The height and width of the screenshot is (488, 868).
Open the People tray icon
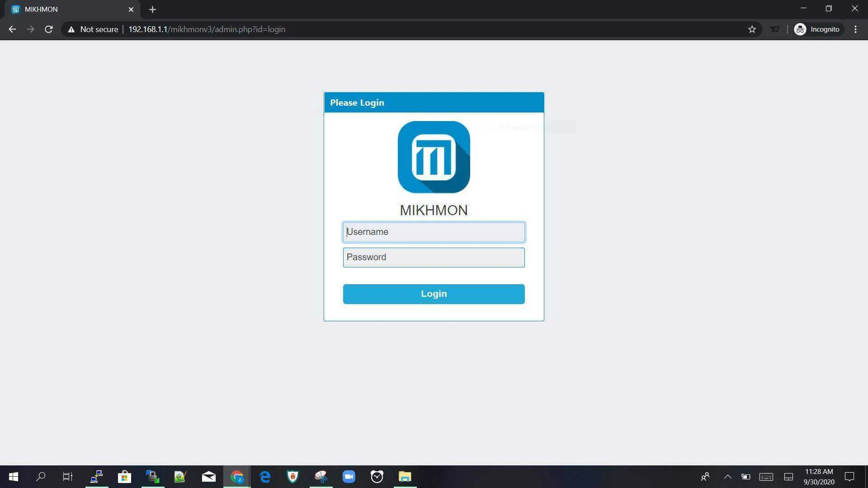[705, 477]
